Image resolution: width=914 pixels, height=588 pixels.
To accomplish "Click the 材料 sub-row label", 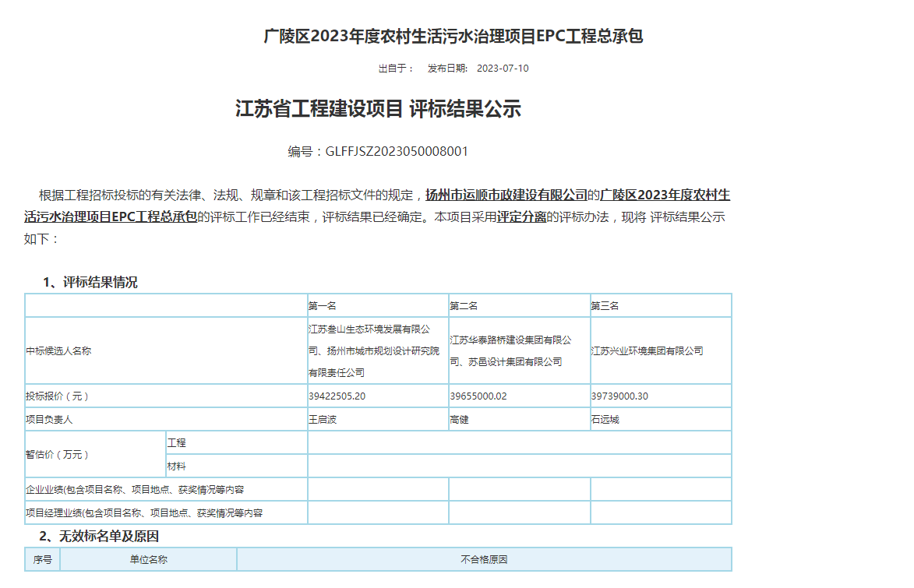I will (177, 467).
